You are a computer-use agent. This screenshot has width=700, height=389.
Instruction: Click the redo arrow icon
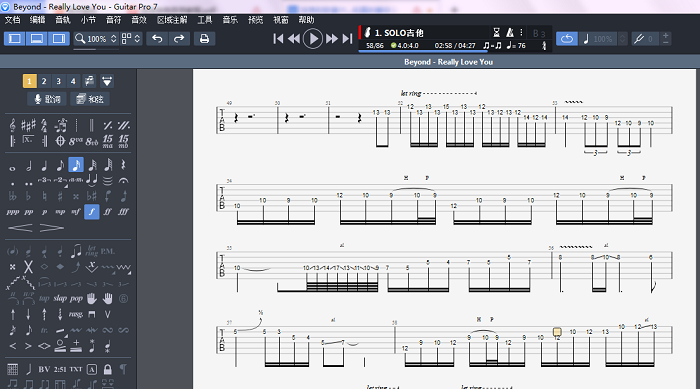pos(179,39)
